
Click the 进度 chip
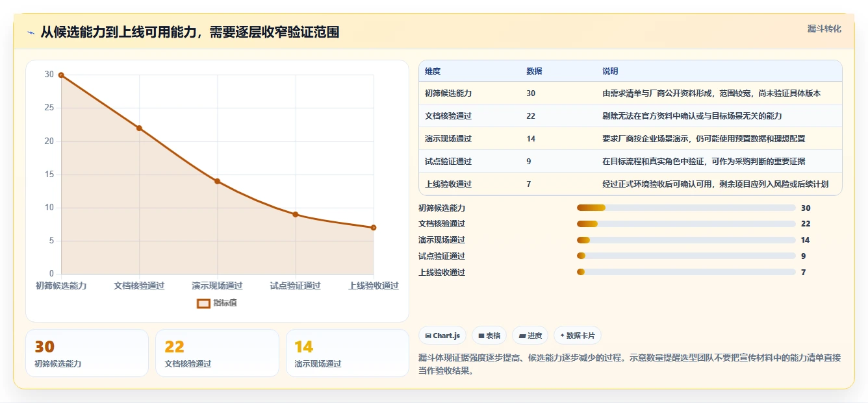[530, 336]
